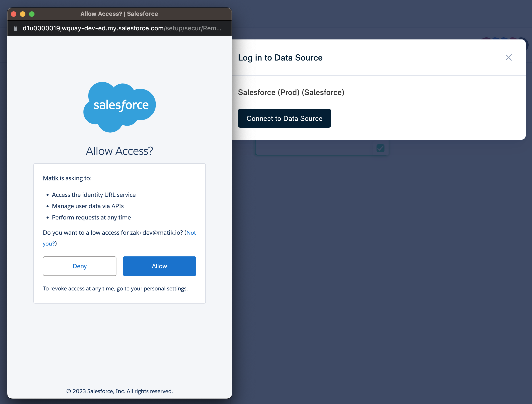This screenshot has height=404, width=532.
Task: Click 'Salesforce (Prod) (Salesforce)' label
Action: tap(291, 92)
